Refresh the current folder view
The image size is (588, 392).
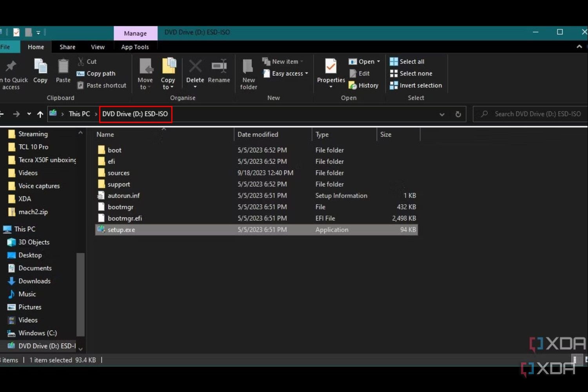pyautogui.click(x=458, y=114)
